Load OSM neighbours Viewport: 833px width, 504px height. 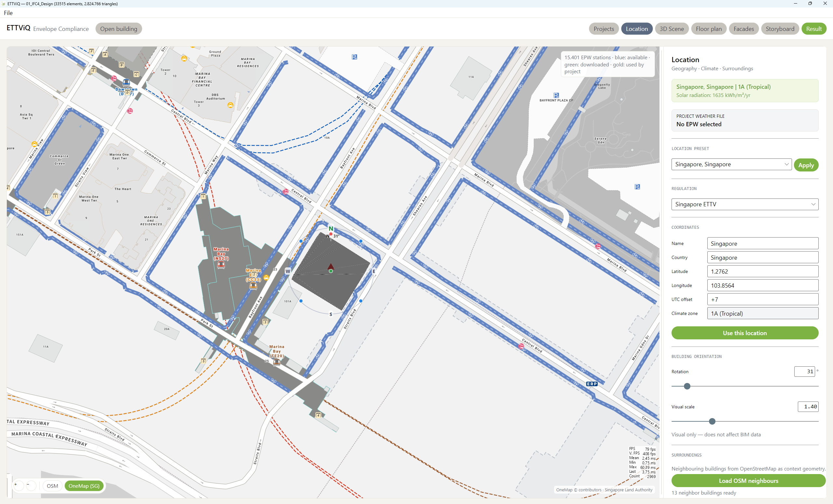click(748, 481)
